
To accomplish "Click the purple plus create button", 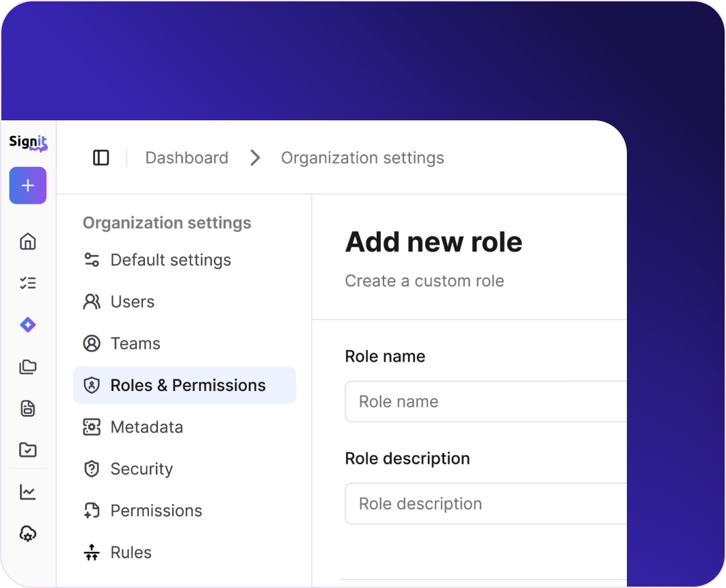I will (x=28, y=185).
